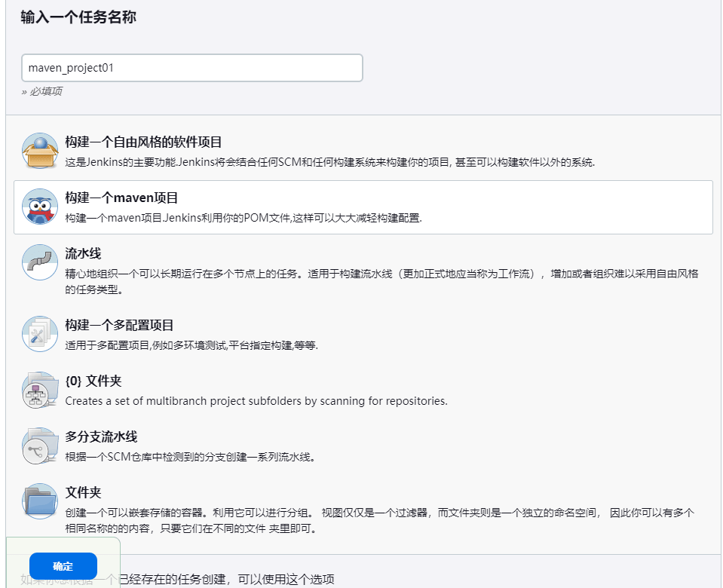Click the 输入一个任务名称 heading
Screen dimensions: 723x588
point(78,17)
